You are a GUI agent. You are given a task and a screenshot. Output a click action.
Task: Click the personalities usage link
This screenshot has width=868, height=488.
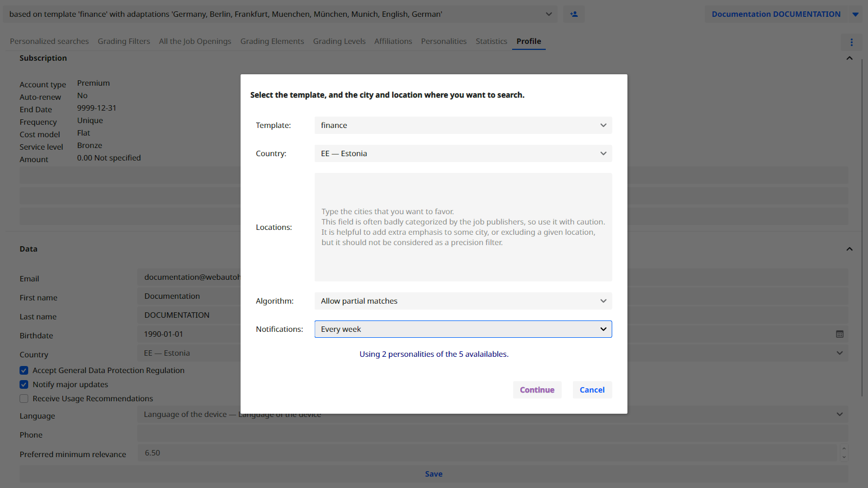tap(433, 354)
